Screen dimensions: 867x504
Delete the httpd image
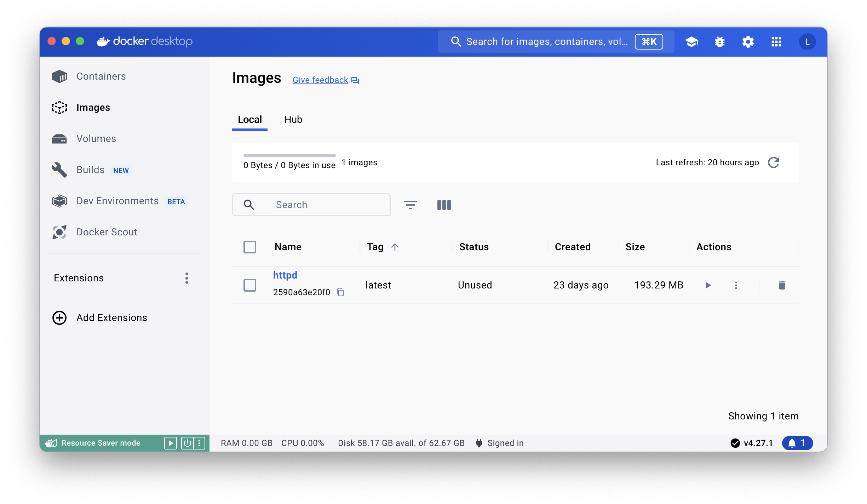(782, 285)
